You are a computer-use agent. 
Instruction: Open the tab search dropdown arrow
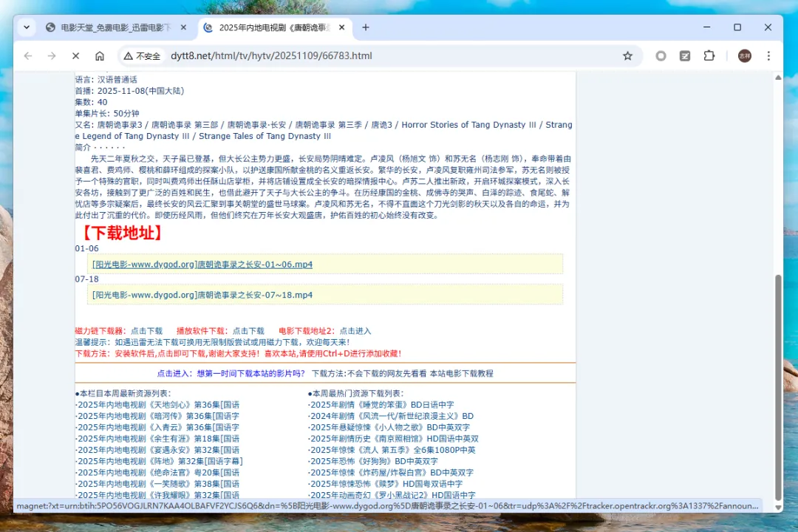(27, 27)
